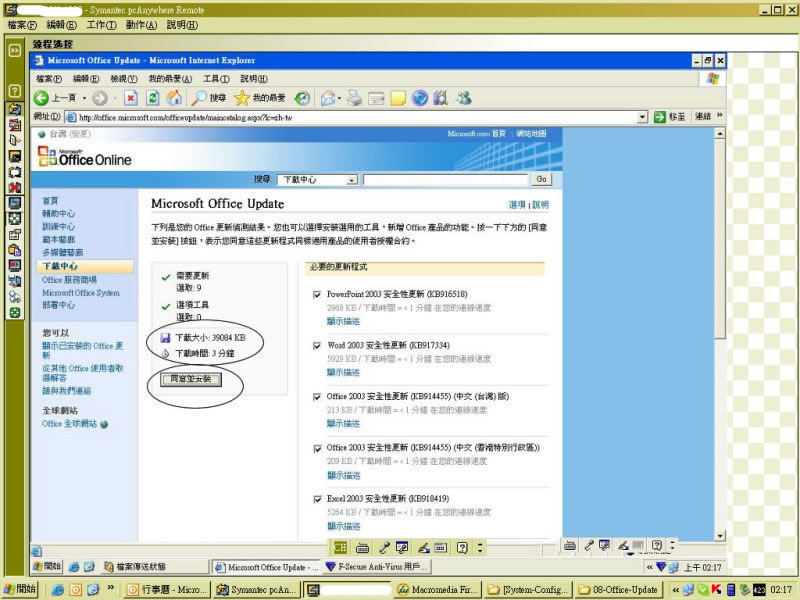Click the scroll down arrow of the web page
This screenshot has width=800, height=600.
pyautogui.click(x=720, y=536)
